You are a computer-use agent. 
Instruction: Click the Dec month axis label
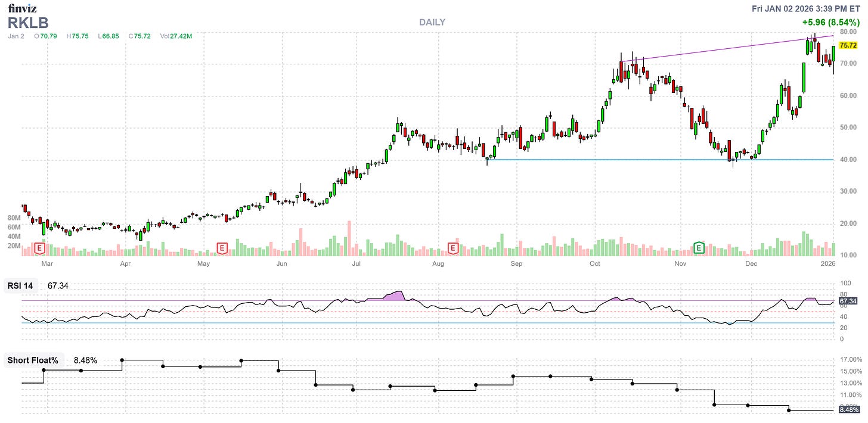[x=751, y=263]
